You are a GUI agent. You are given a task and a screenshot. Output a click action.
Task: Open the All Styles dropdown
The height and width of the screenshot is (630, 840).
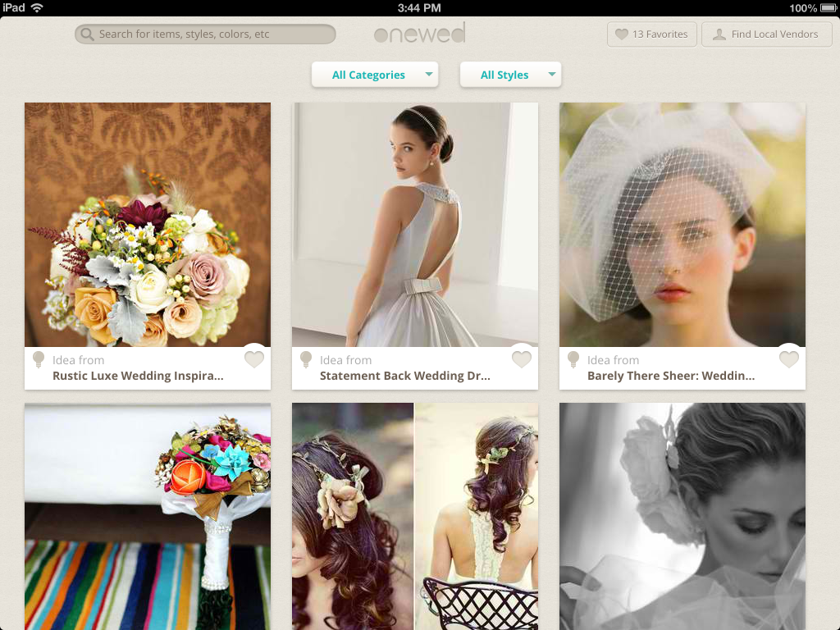[x=510, y=75]
